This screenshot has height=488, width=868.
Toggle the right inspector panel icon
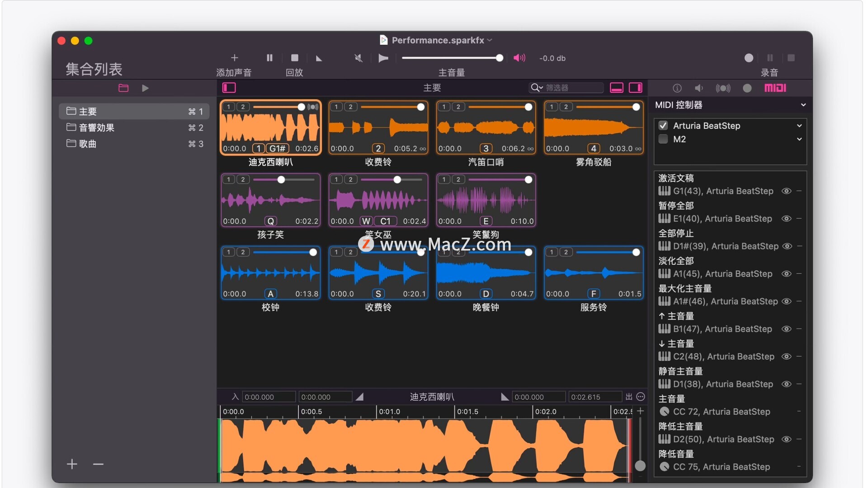point(636,88)
